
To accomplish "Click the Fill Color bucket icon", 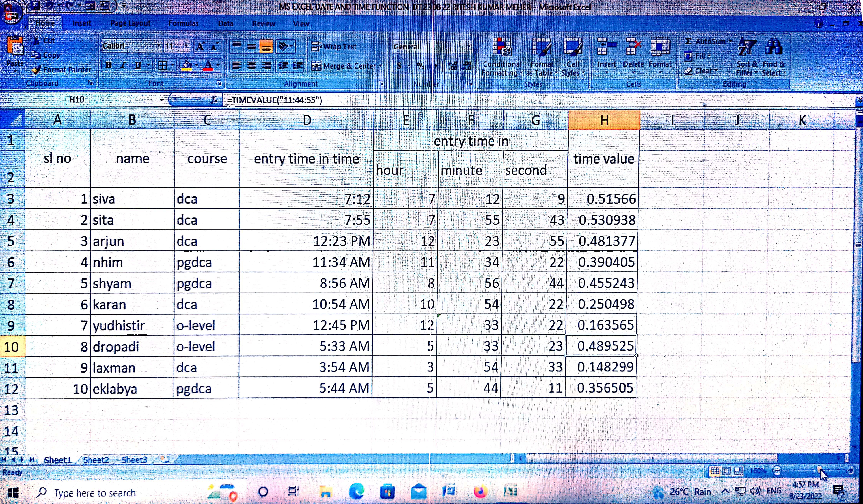I will [187, 65].
